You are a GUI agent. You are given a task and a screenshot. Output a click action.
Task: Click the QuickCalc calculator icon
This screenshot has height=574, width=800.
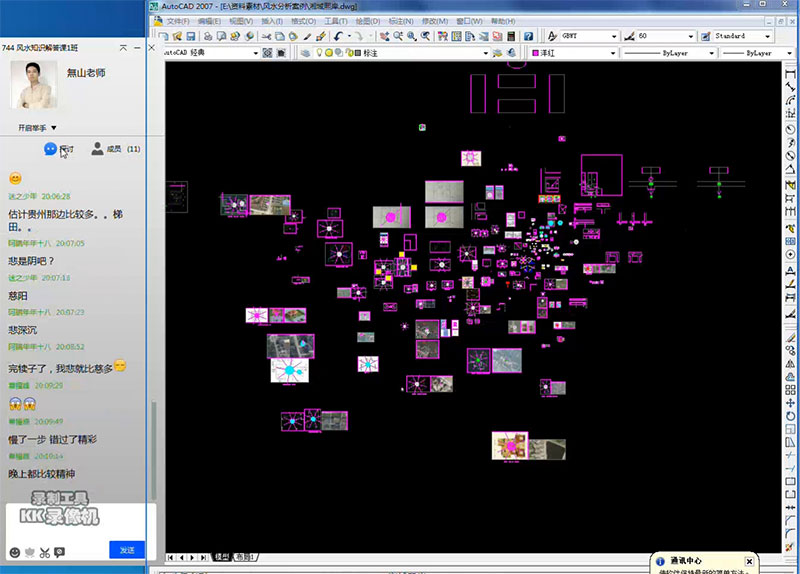coord(511,36)
